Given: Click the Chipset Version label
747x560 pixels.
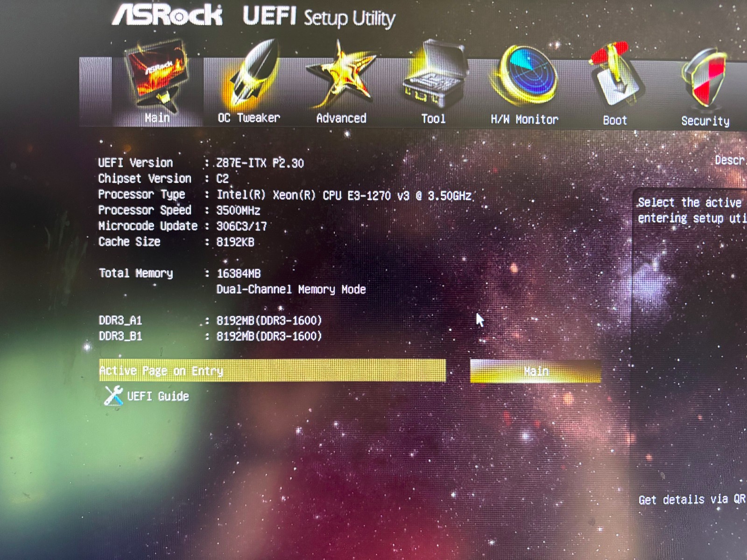Looking at the screenshot, I should point(145,179).
